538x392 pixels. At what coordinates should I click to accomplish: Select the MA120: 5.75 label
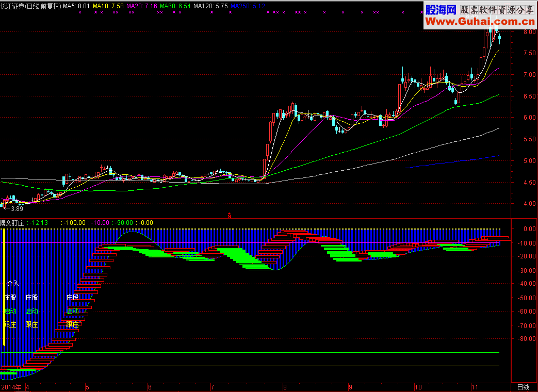pos(210,6)
